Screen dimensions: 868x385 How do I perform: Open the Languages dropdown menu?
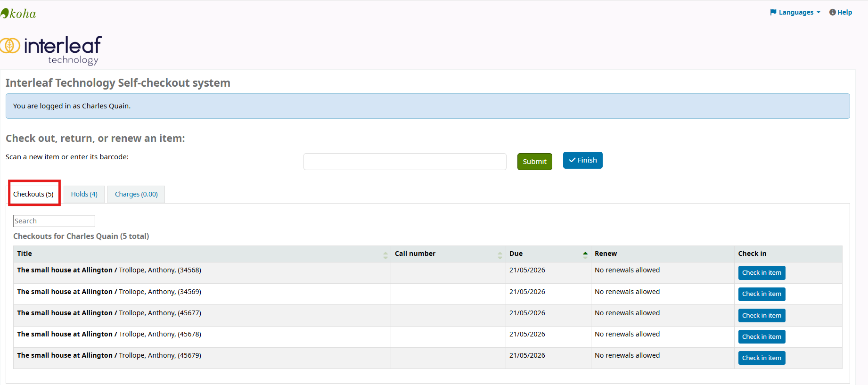coord(795,12)
